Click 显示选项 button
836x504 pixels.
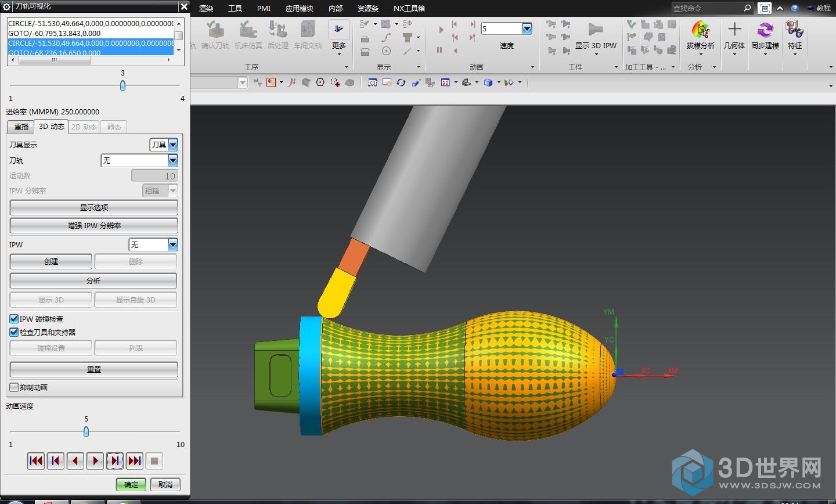click(x=94, y=207)
